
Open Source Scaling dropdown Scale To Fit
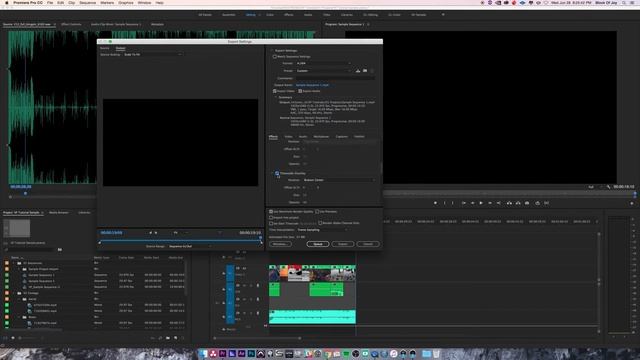[x=152, y=54]
